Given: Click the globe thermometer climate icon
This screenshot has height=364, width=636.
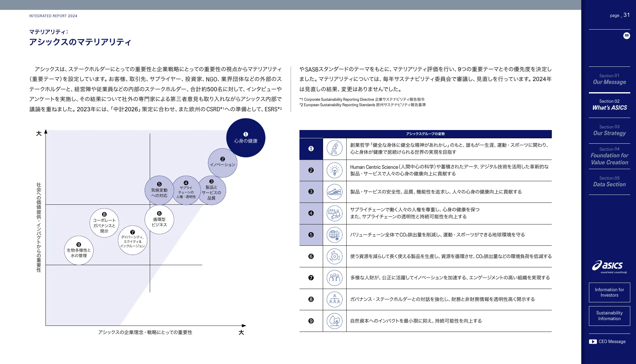Looking at the screenshot, I should click(x=335, y=235).
